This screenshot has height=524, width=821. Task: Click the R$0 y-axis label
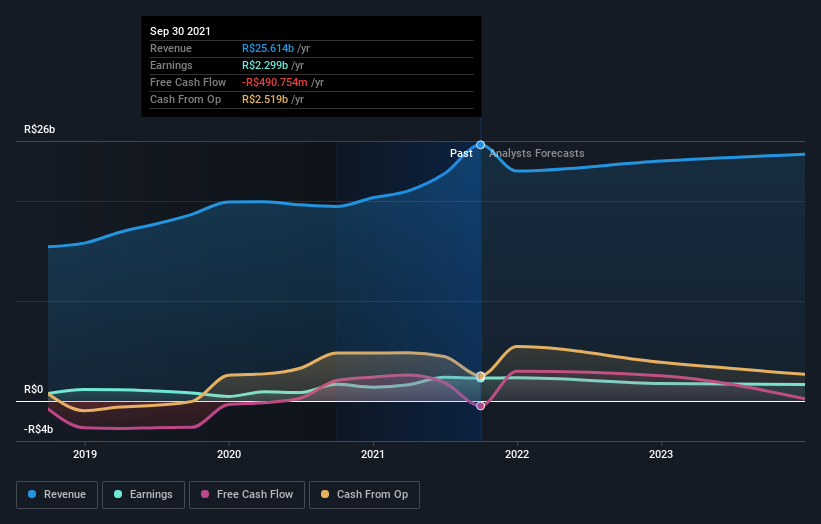(x=34, y=389)
